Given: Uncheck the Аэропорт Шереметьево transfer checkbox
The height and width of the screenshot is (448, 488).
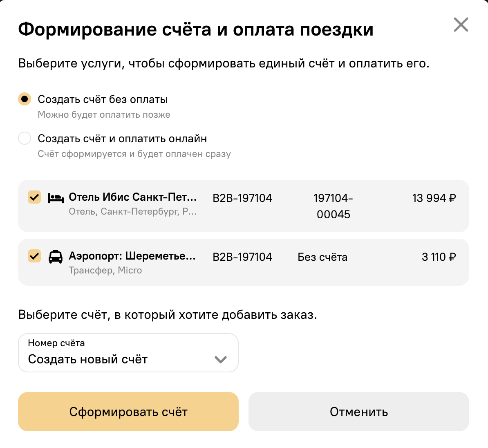Looking at the screenshot, I should (x=34, y=256).
